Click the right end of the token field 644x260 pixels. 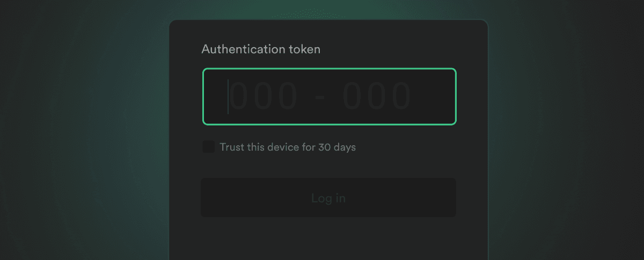[x=440, y=96]
